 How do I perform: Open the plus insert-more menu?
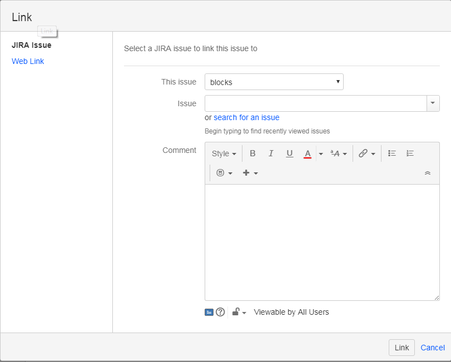(x=250, y=173)
